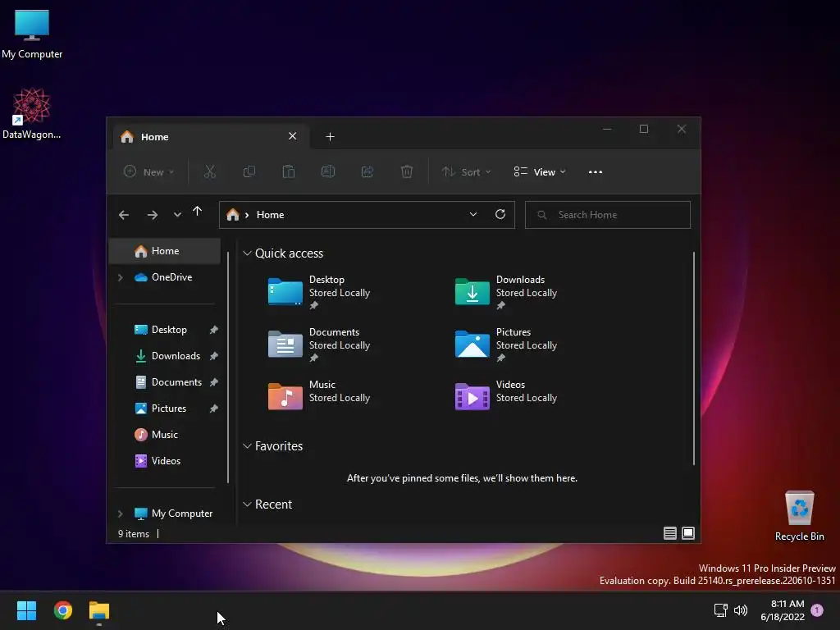
Task: Add a new tab with plus button
Action: pos(330,137)
